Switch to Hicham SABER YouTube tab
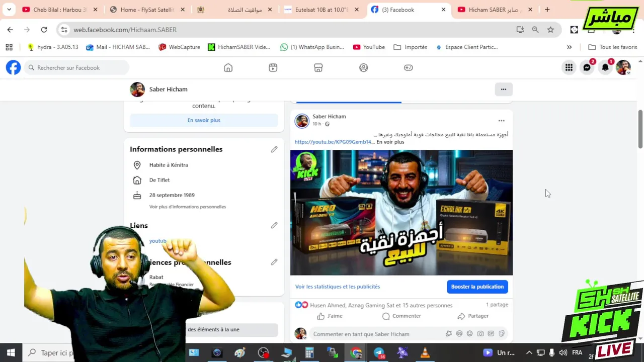The height and width of the screenshot is (362, 644). pyautogui.click(x=496, y=10)
